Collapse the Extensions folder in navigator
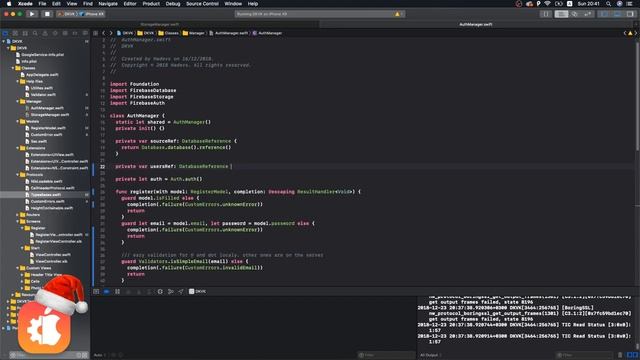The height and width of the screenshot is (360, 640). tap(18, 148)
